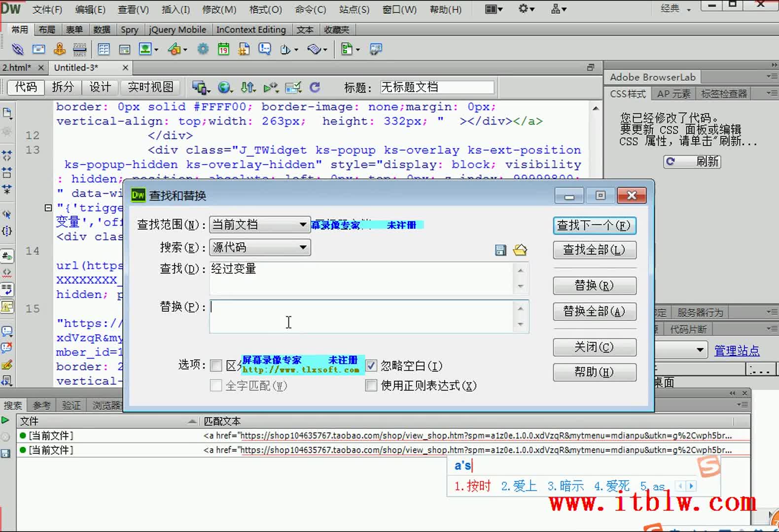Screen dimensions: 779x532
Task: Enable use regular expression (使用正则表达式)
Action: (371, 385)
